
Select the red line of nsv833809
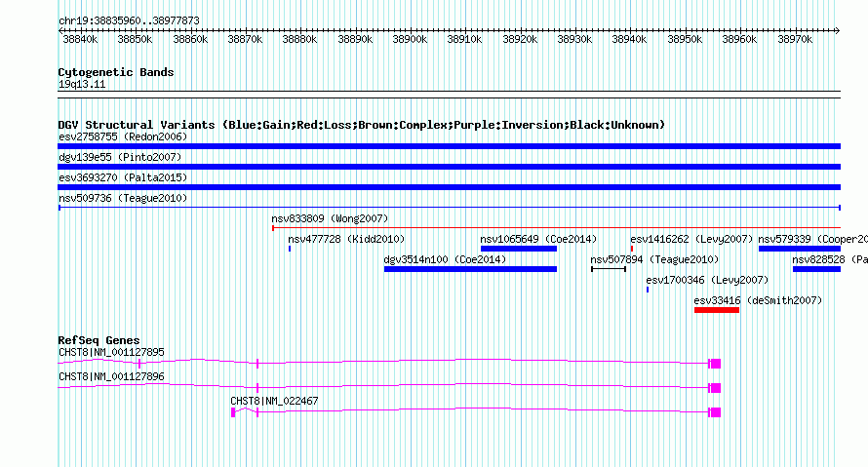(x=556, y=228)
